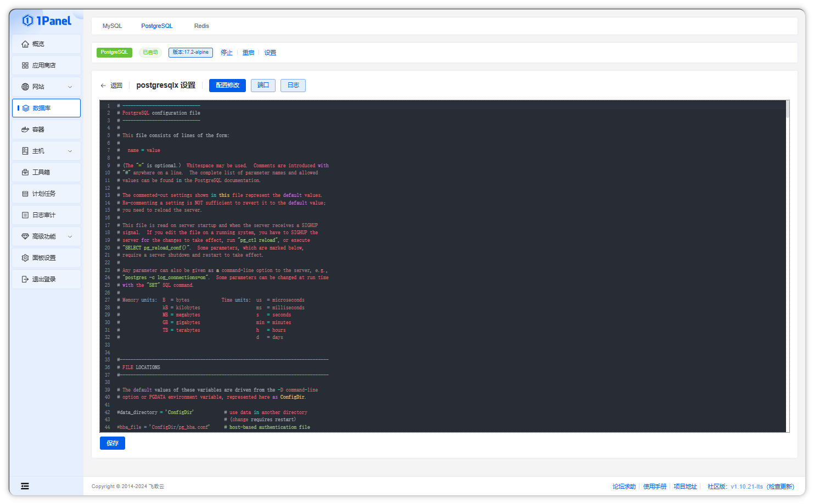The height and width of the screenshot is (504, 814).
Task: Save the configuration with 保存 button
Action: pos(113,443)
